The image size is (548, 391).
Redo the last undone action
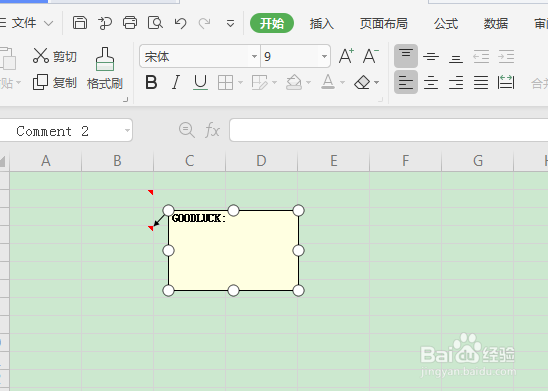(x=204, y=23)
